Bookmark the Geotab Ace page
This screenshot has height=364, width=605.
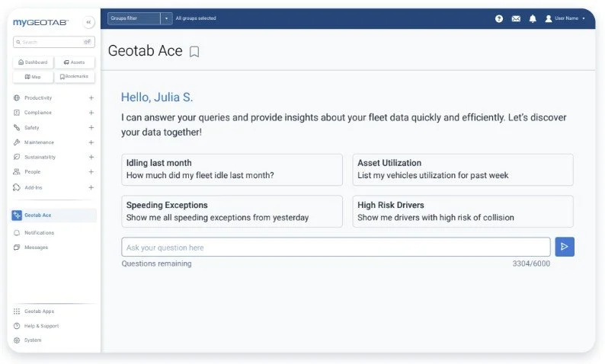194,52
